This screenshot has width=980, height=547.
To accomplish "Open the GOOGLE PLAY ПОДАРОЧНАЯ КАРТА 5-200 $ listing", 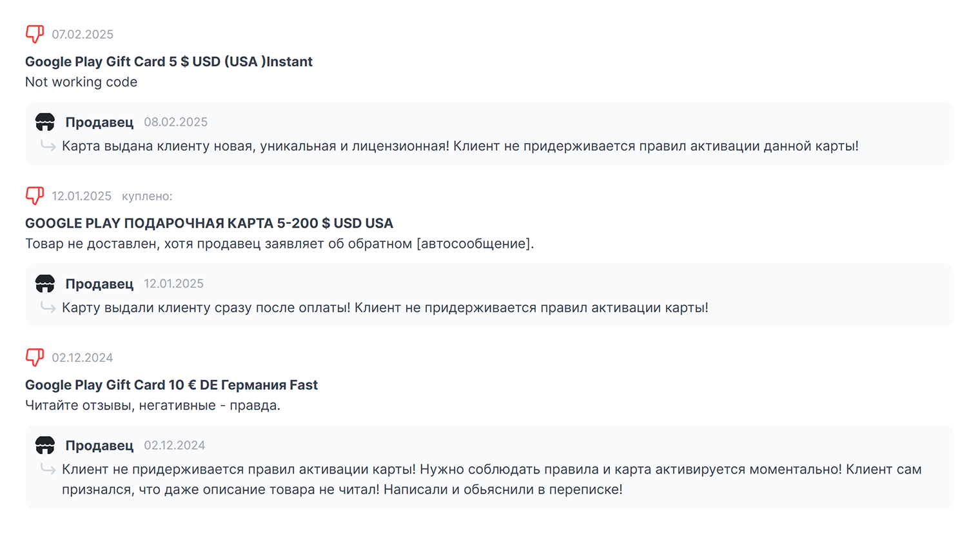I will point(208,223).
